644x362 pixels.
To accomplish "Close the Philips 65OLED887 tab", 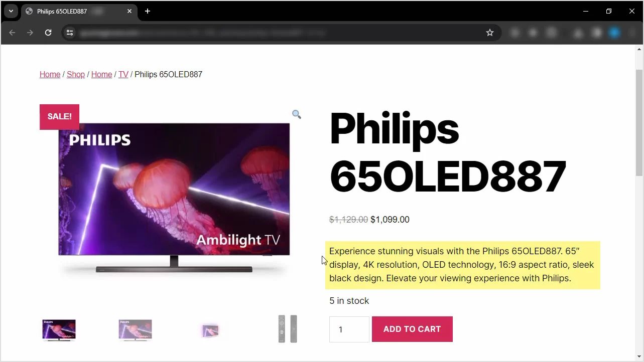I will click(130, 11).
